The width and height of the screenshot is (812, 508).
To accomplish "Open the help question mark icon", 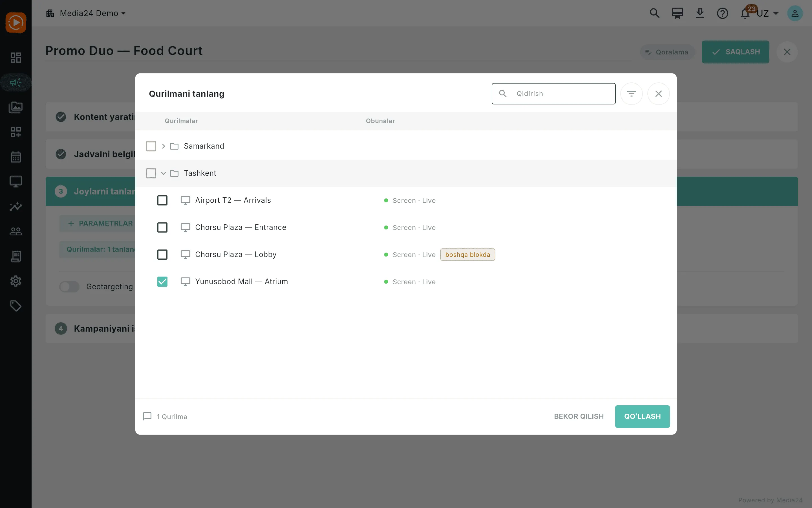I will 722,14.
